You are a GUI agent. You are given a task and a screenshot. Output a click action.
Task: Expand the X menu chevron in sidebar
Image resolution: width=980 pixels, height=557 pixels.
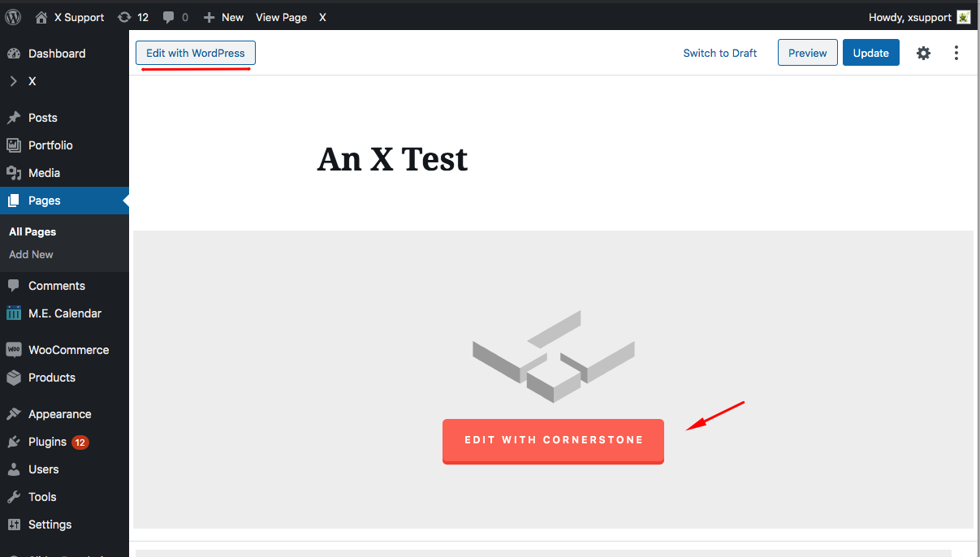13,81
